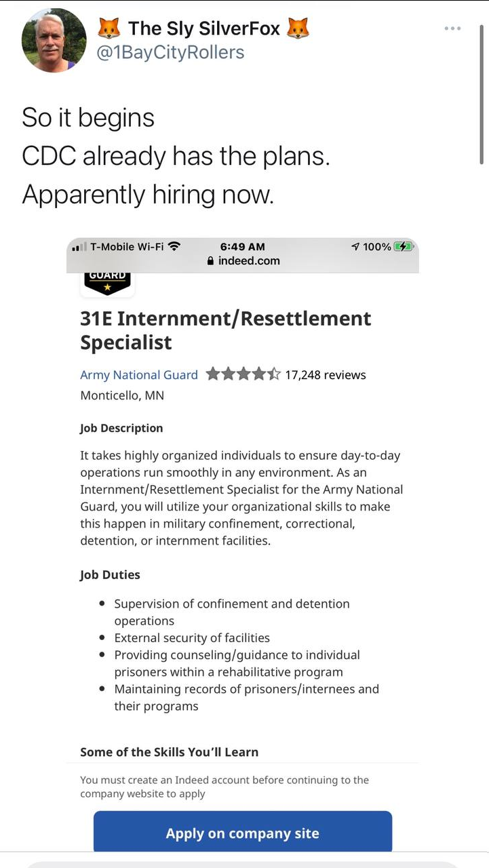The height and width of the screenshot is (868, 489).
Task: Tap the battery icon in status bar
Action: tap(404, 247)
